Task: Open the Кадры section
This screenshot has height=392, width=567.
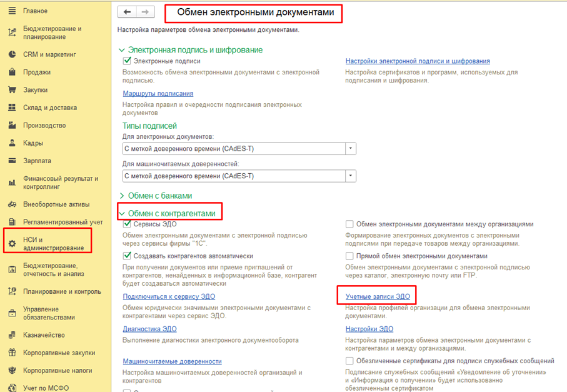Action: click(33, 143)
